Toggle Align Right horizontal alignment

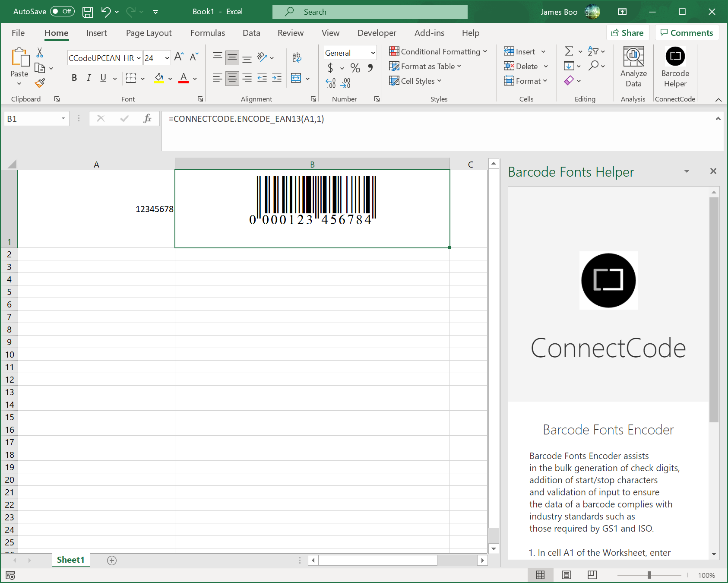click(x=247, y=78)
